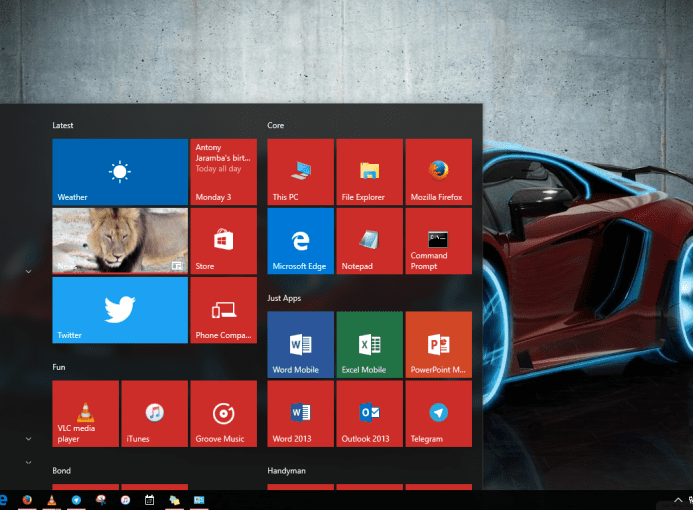
Task: Launch the iTunes tile in Fun group
Action: point(154,413)
